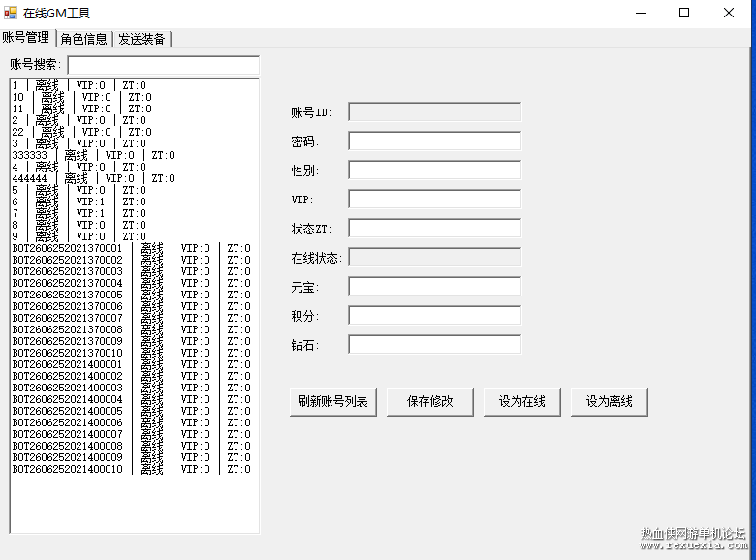The image size is (756, 560).
Task: Select account 6 with VIP:1
Action: 134,202
